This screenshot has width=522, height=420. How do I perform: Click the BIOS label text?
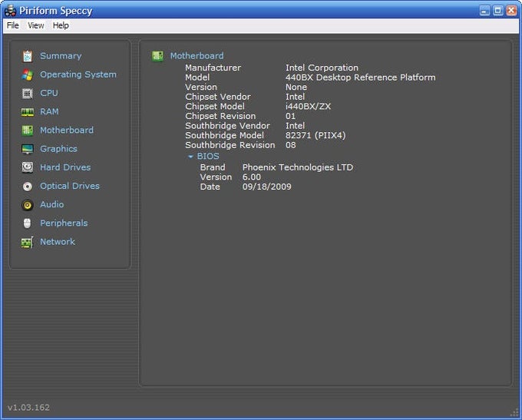(208, 157)
